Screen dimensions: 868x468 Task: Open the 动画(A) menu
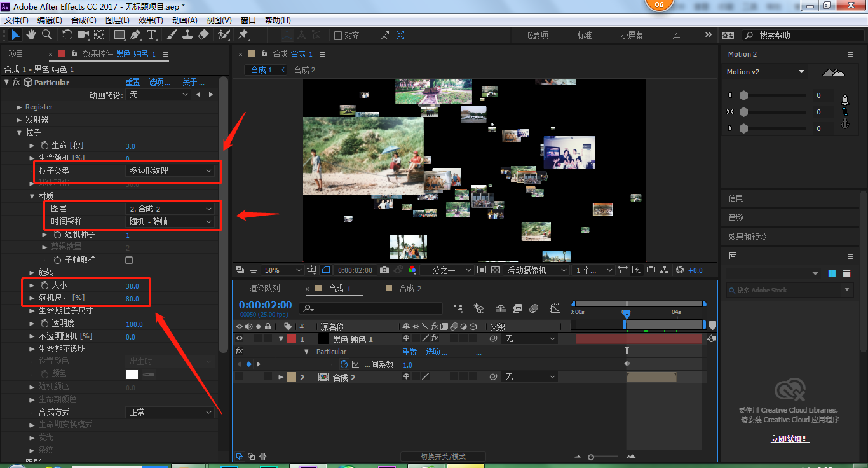[185, 20]
